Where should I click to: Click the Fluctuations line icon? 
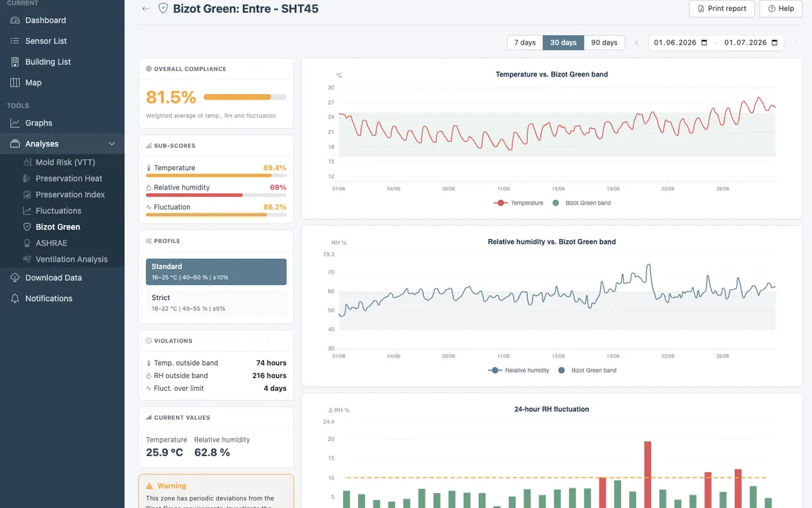(28, 211)
